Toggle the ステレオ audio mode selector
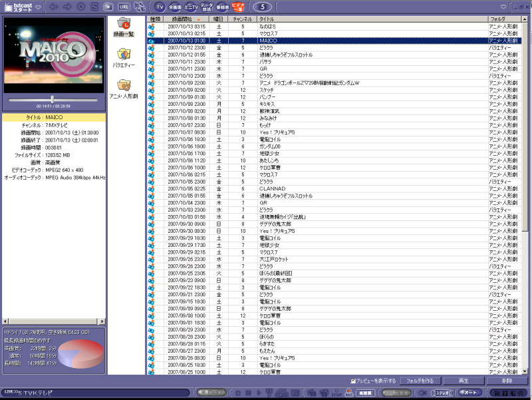 coord(442,393)
